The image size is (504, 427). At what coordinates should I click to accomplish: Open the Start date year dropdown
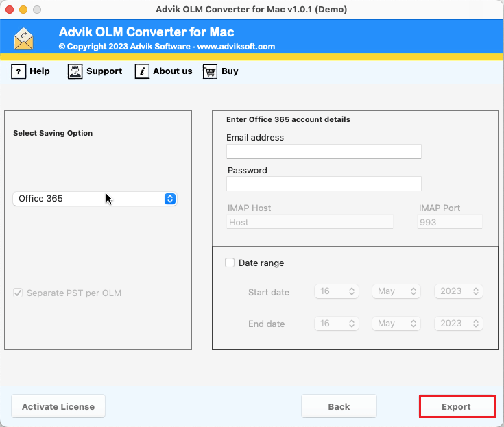pyautogui.click(x=458, y=291)
